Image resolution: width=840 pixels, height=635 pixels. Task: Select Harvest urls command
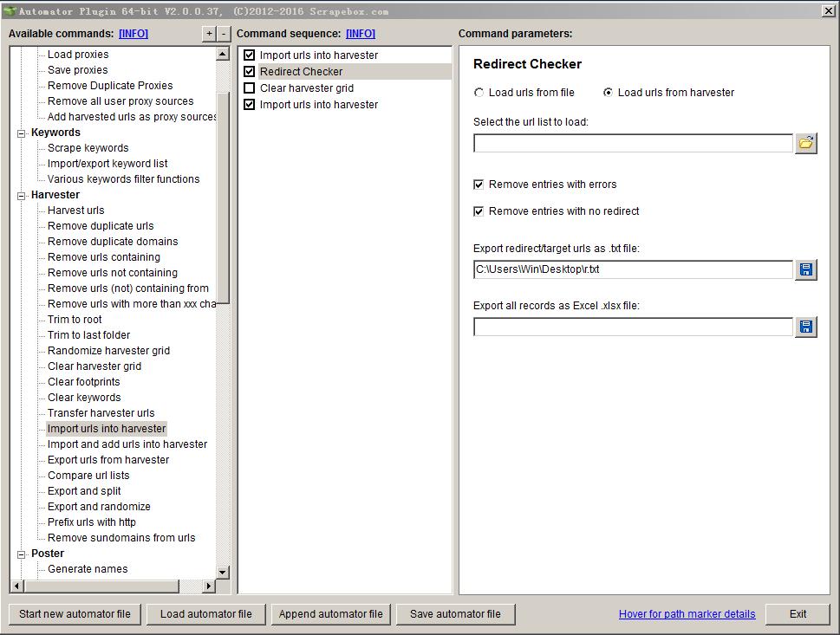(76, 210)
